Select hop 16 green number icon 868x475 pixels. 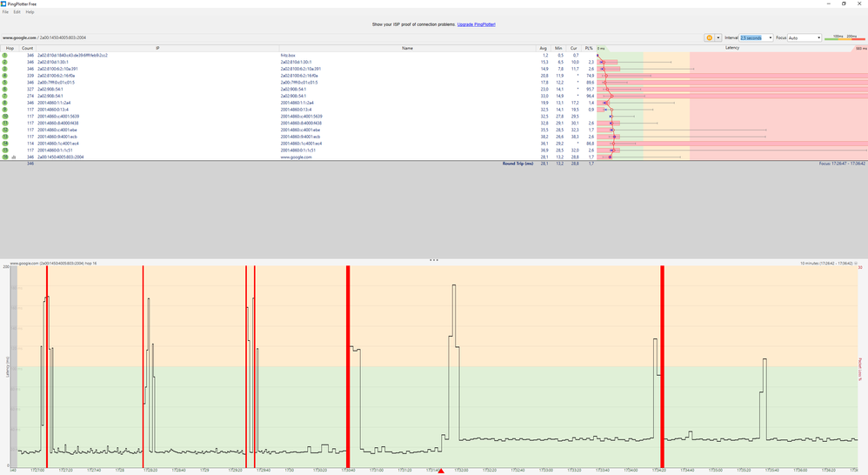click(x=5, y=157)
